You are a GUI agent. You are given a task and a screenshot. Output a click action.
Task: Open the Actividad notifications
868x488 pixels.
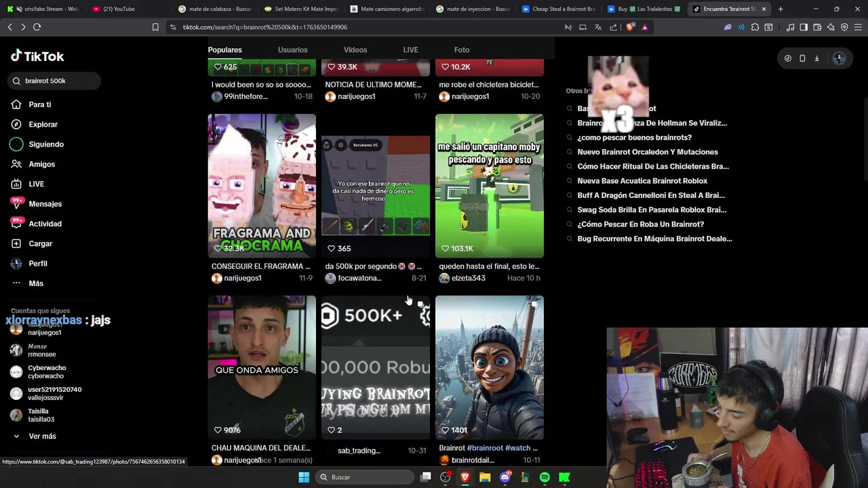coord(36,224)
